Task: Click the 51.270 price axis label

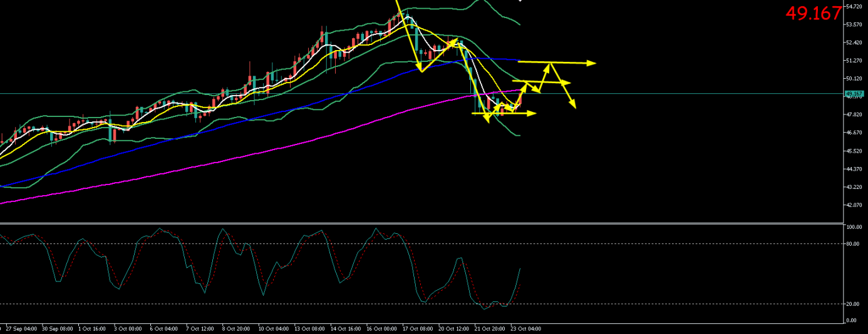Action: tap(855, 61)
